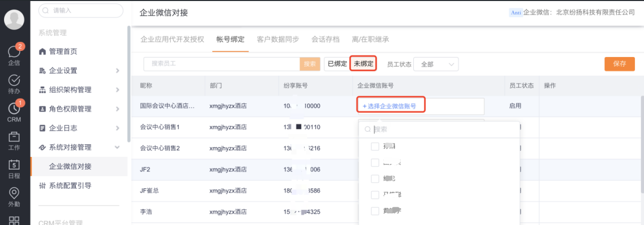The height and width of the screenshot is (225, 644).
Task: Tick the fifth checkbox in account popup
Action: 375,211
